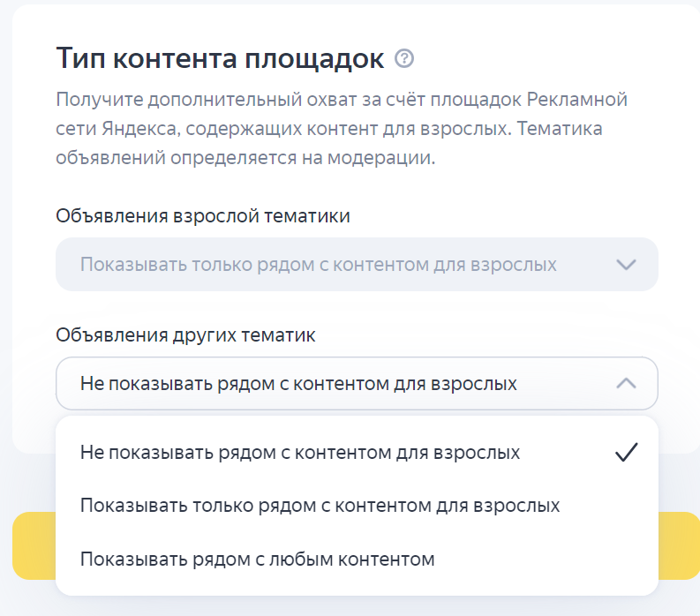The width and height of the screenshot is (700, 616).
Task: Click the selected value text in the open combo box
Action: click(298, 384)
